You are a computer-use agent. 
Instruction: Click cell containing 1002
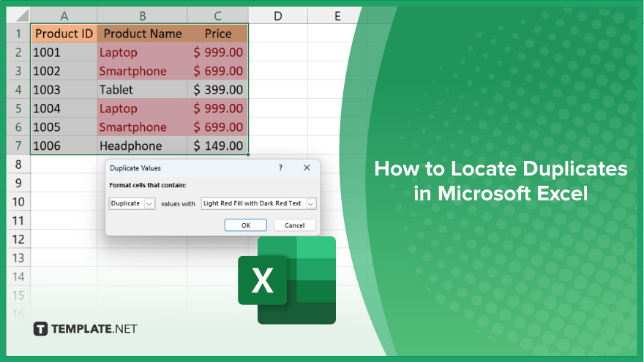(64, 71)
